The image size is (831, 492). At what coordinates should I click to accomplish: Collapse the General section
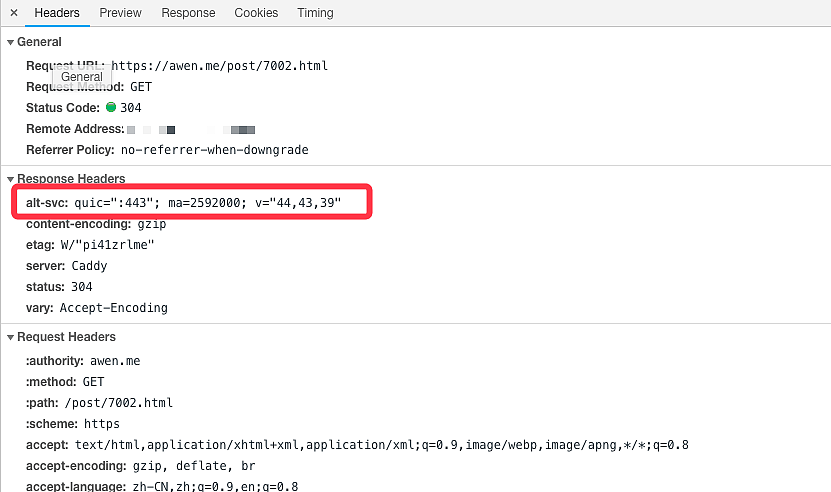pos(11,42)
